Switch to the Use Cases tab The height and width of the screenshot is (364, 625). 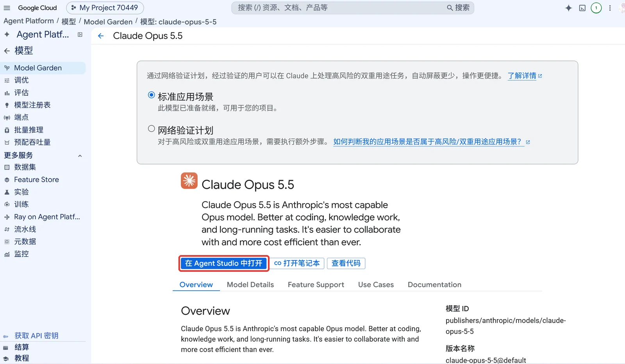[376, 285]
